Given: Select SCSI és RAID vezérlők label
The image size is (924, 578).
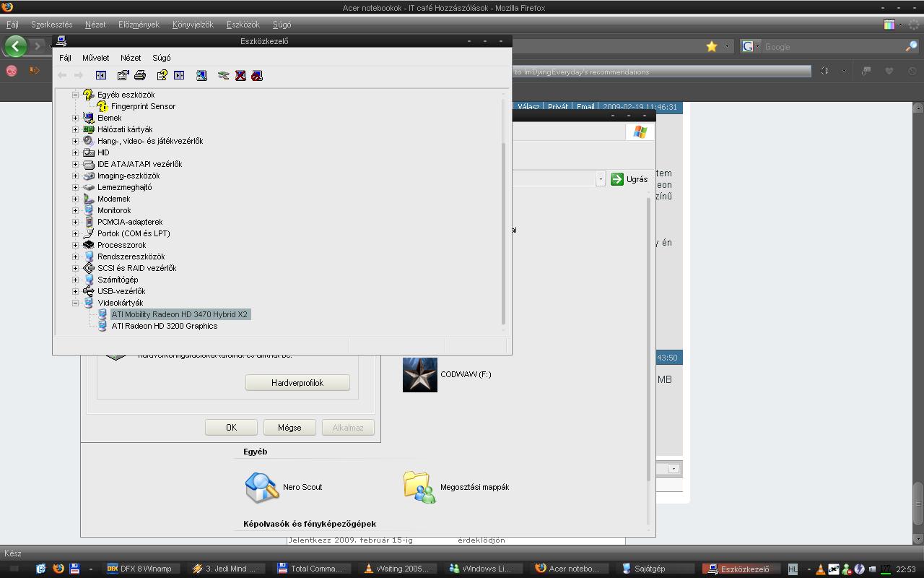Looking at the screenshot, I should tap(137, 268).
